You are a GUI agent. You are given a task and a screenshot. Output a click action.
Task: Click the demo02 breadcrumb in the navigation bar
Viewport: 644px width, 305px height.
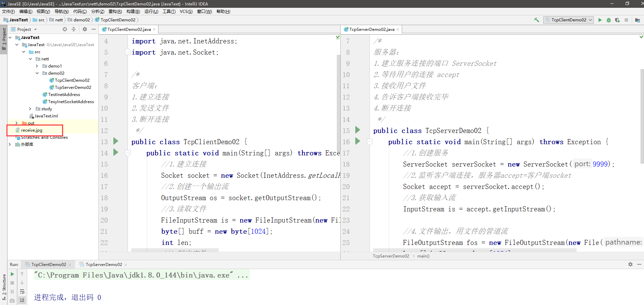(79, 20)
